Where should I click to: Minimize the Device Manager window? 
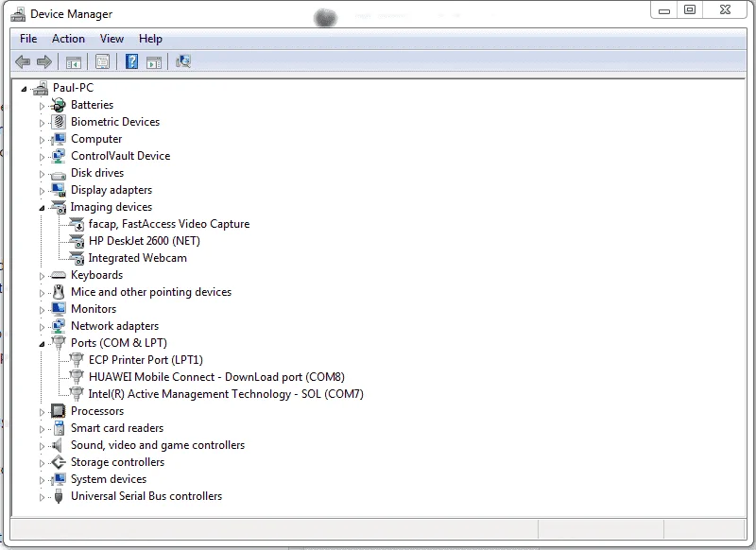click(x=664, y=10)
